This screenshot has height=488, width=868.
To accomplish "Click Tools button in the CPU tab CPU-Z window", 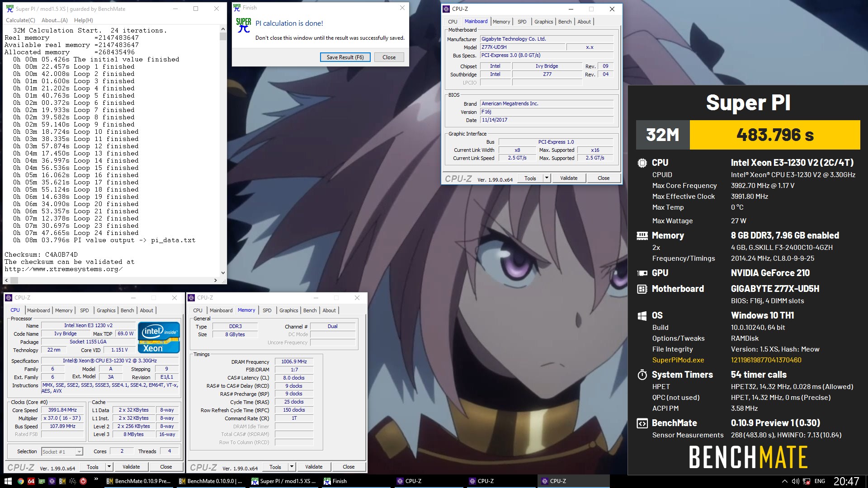I will click(x=93, y=467).
